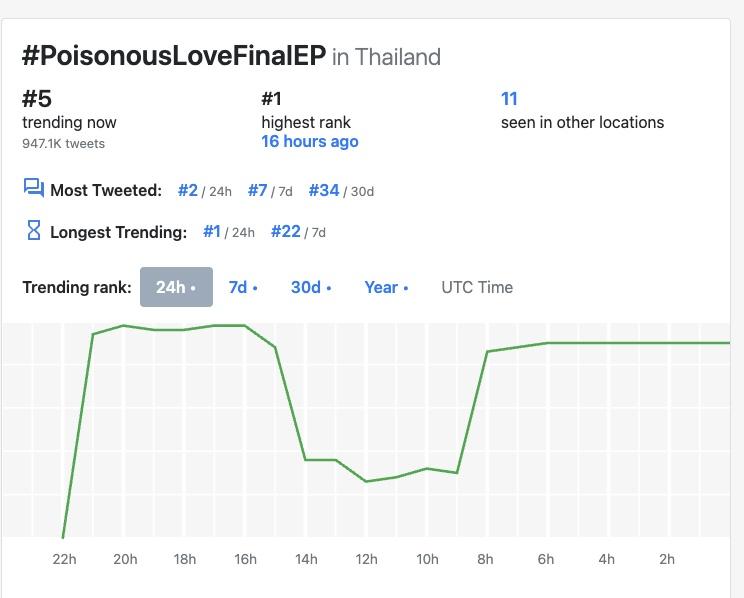Switch to the 30d trending rank view
Screen dimensions: 744x598
coord(310,287)
